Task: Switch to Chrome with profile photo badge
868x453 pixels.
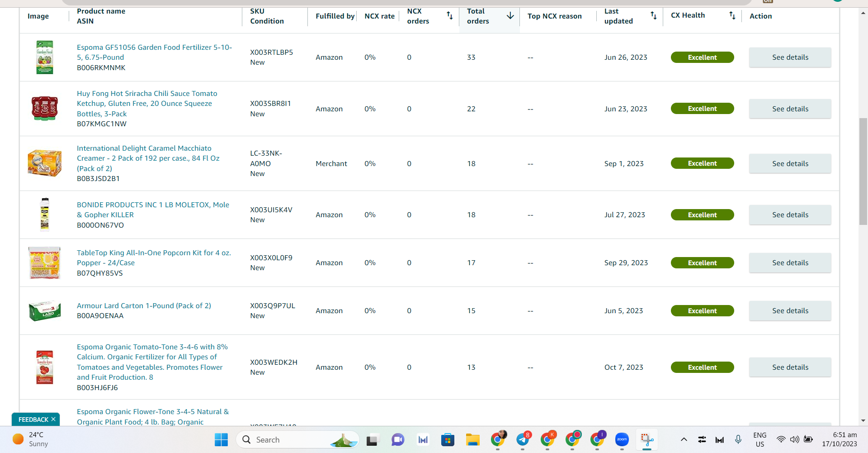Action: (498, 439)
